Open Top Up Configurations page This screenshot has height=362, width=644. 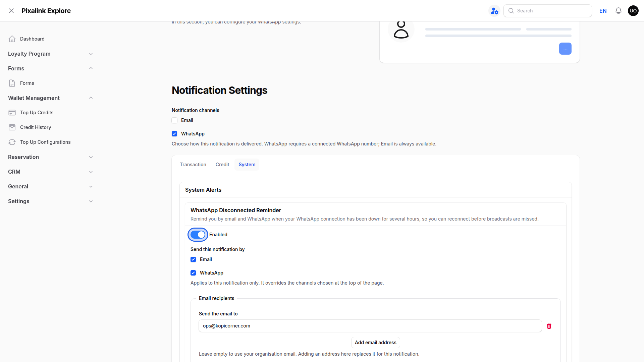click(x=50, y=142)
